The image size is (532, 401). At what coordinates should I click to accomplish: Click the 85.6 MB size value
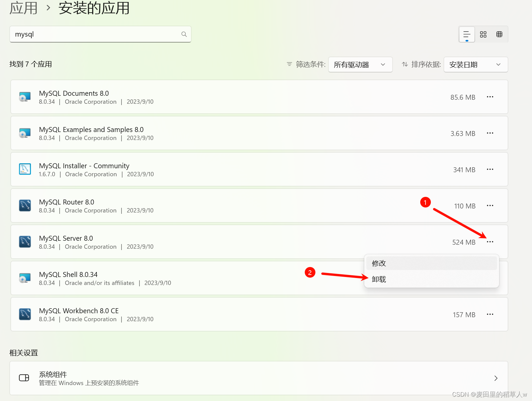pos(463,97)
